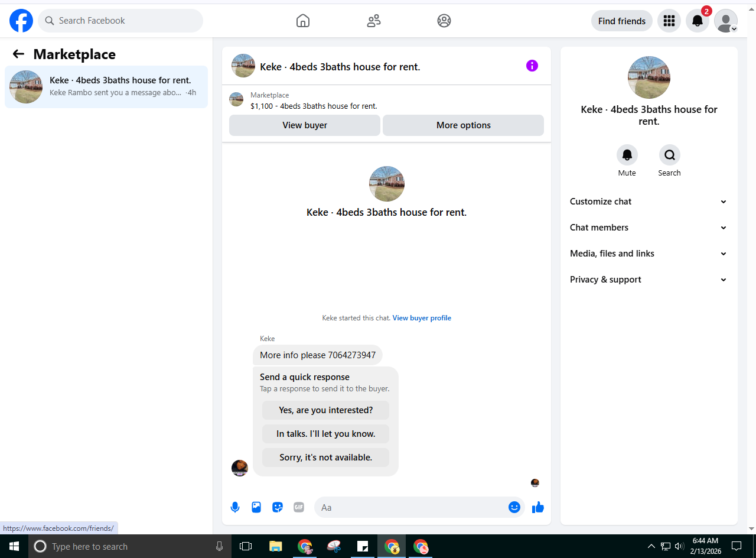Click the View buyer button

pos(305,125)
